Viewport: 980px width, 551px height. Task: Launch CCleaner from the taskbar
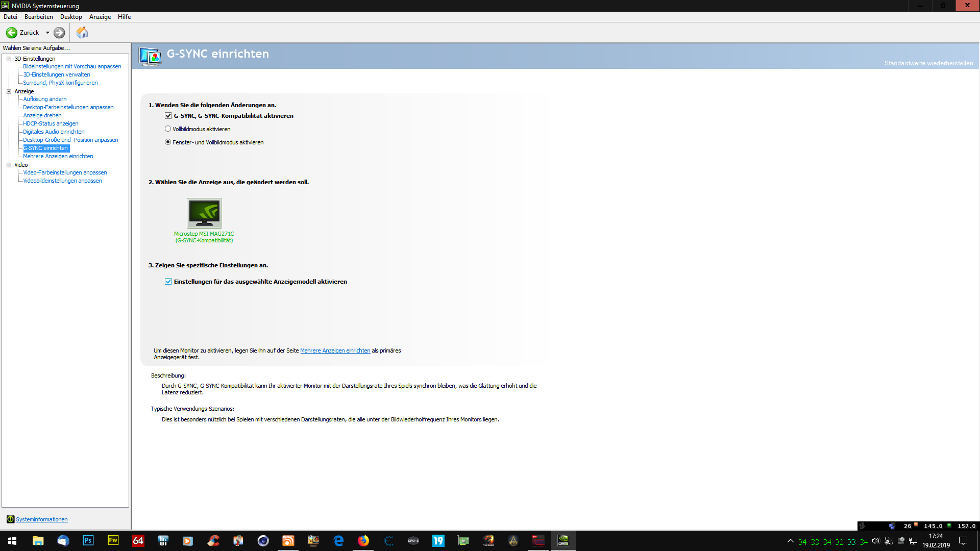coord(213,541)
